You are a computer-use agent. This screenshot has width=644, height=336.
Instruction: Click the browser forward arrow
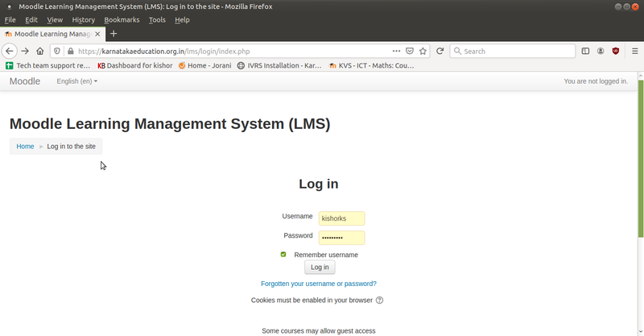pos(25,51)
